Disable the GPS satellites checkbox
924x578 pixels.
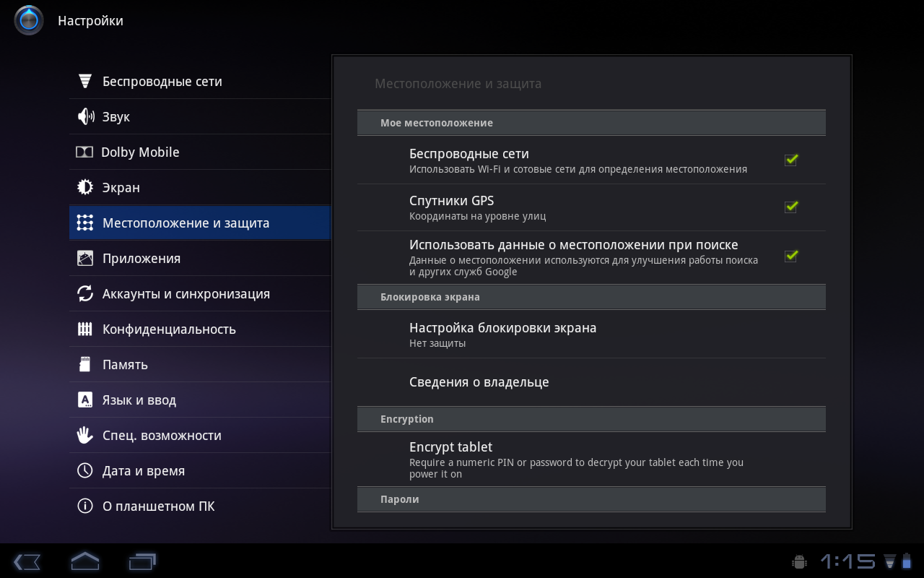click(x=791, y=207)
